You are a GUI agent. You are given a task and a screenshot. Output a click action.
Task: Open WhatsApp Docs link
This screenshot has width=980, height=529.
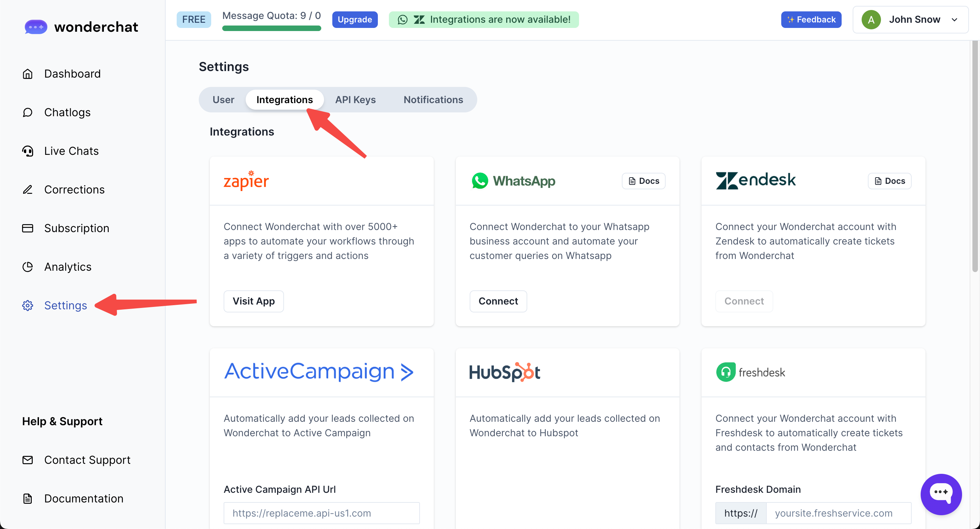pos(643,181)
